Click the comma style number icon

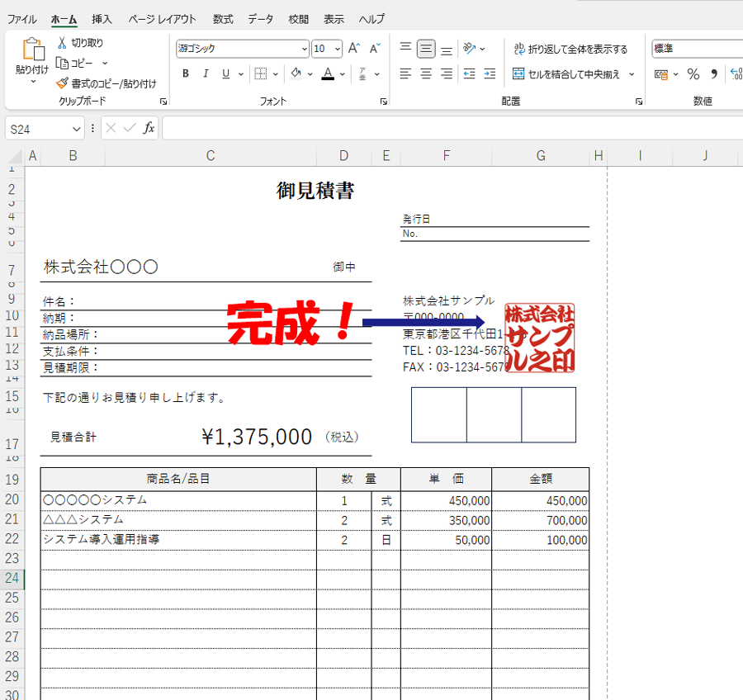714,74
